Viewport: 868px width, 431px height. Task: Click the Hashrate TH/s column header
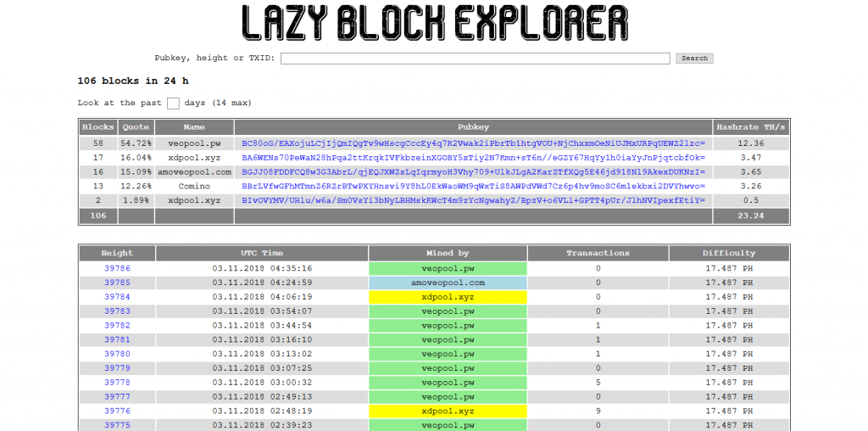[750, 127]
